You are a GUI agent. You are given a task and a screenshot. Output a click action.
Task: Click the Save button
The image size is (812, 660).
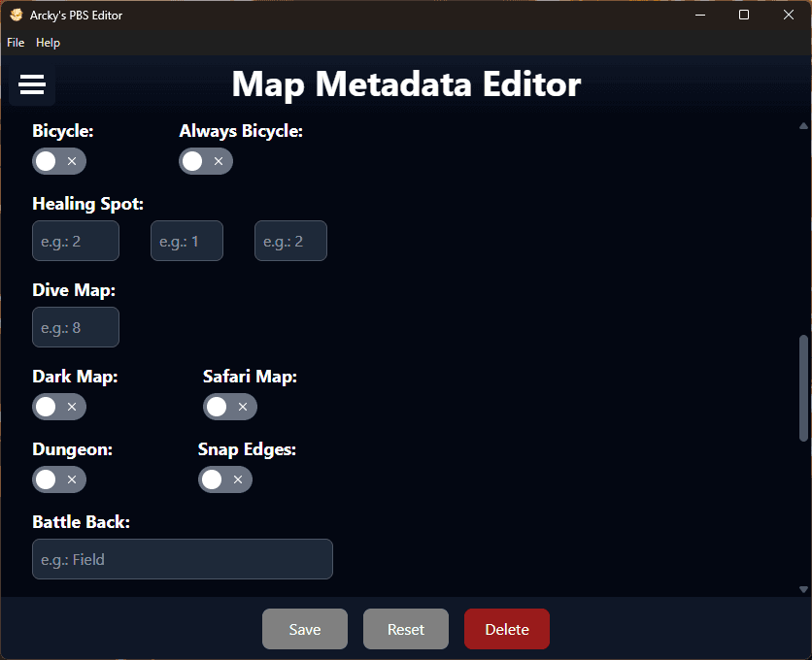coord(305,629)
